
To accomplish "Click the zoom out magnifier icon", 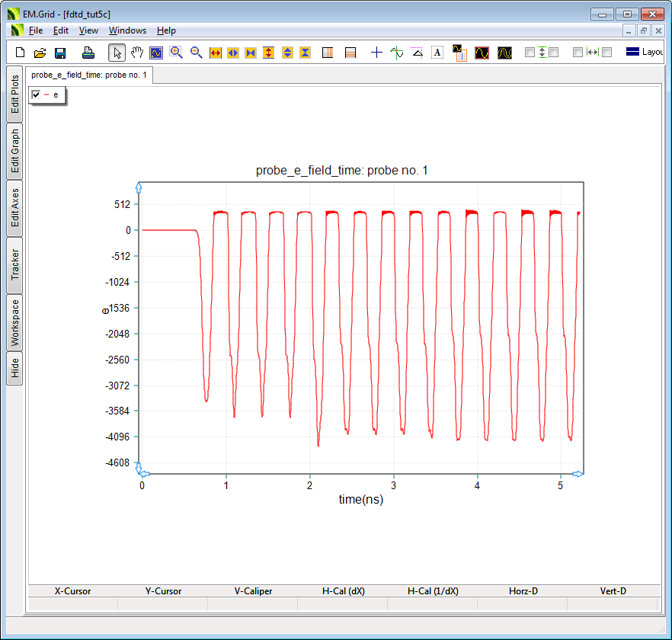I will click(197, 53).
